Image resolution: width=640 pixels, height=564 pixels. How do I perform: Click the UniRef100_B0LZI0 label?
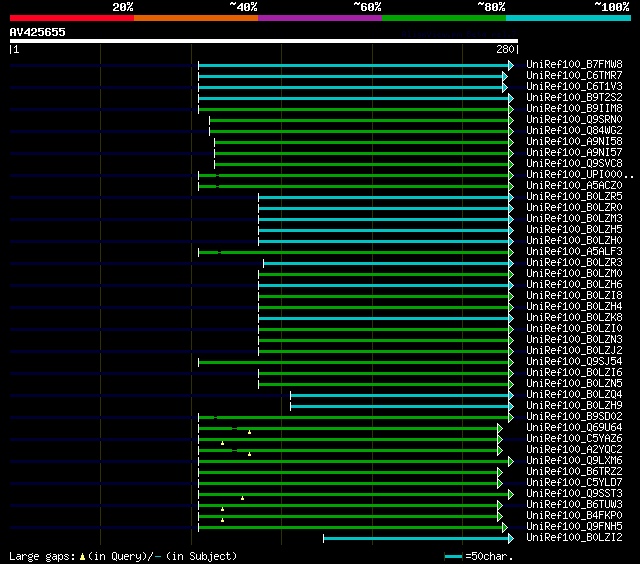(x=574, y=329)
